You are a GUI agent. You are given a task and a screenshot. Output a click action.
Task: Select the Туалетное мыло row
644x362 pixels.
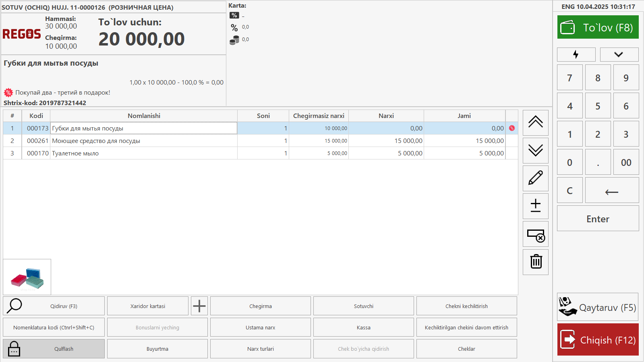tap(143, 153)
